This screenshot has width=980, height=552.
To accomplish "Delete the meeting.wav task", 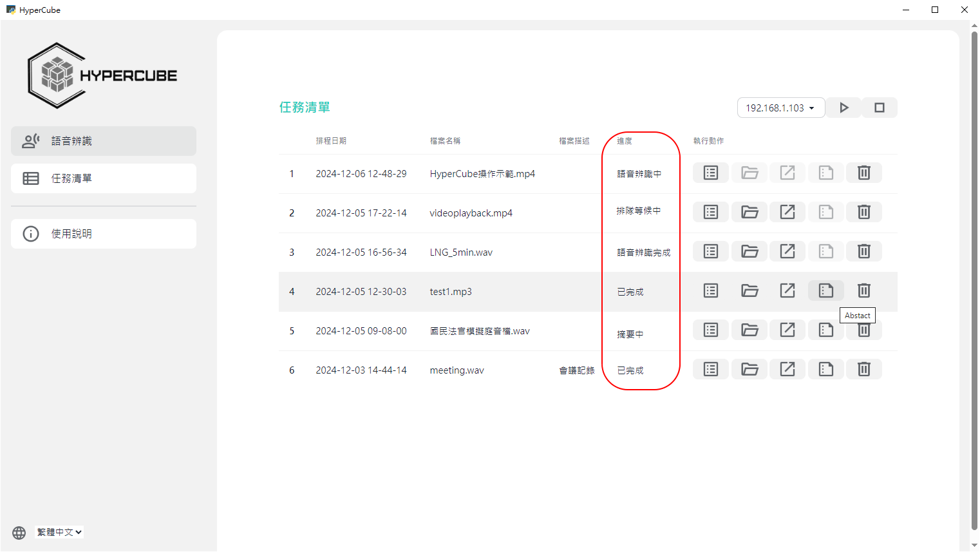I will (x=864, y=369).
